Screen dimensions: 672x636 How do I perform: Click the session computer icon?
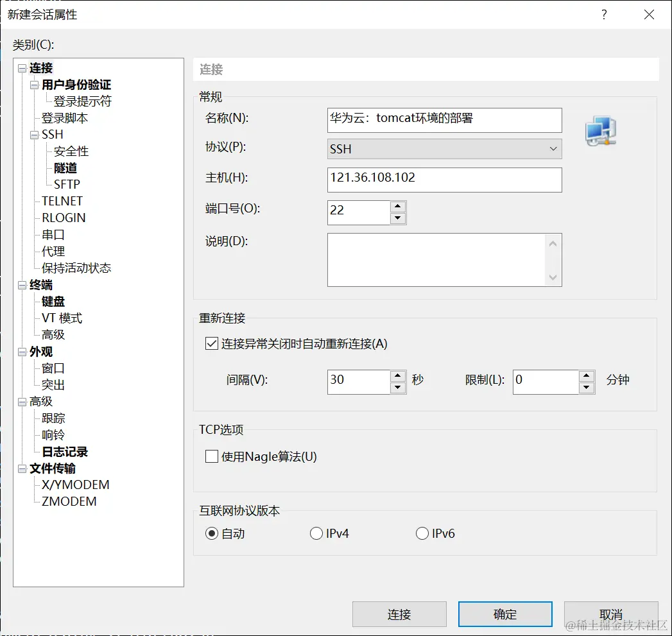600,130
